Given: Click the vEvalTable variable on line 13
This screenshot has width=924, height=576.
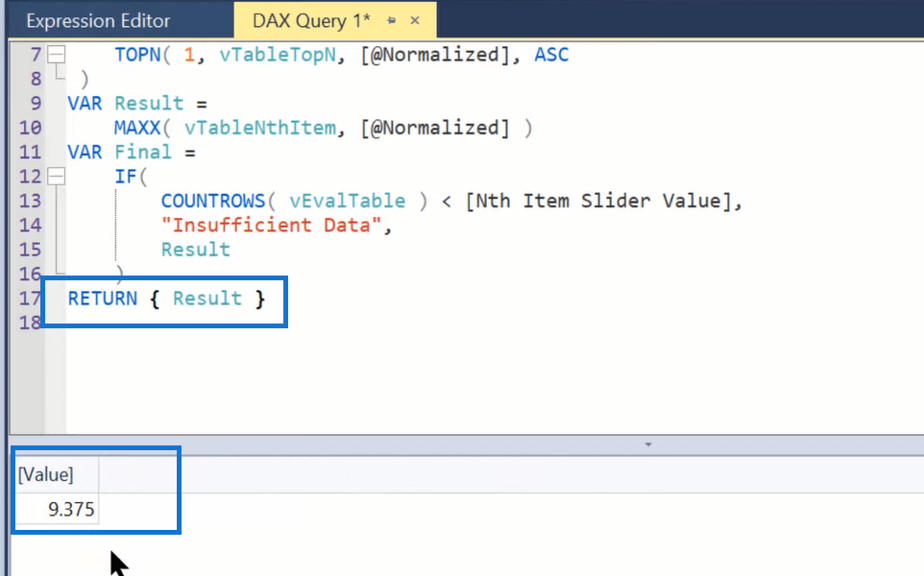Looking at the screenshot, I should point(347,201).
